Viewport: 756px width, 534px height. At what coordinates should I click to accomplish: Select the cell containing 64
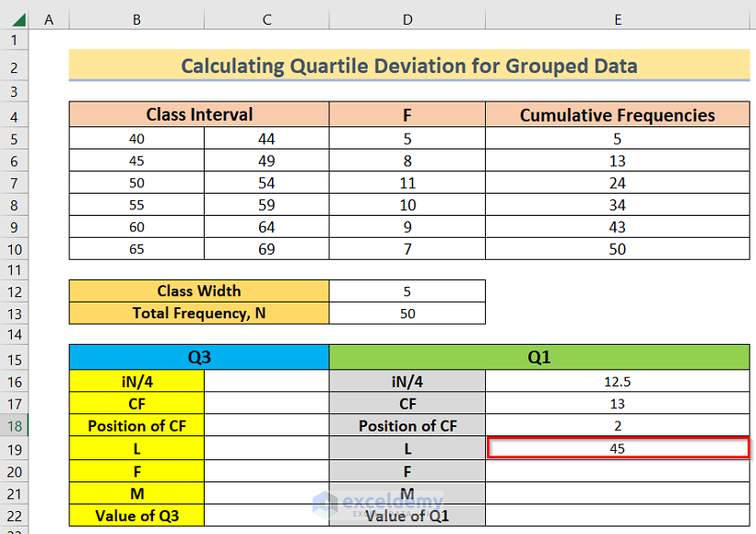pyautogui.click(x=266, y=227)
